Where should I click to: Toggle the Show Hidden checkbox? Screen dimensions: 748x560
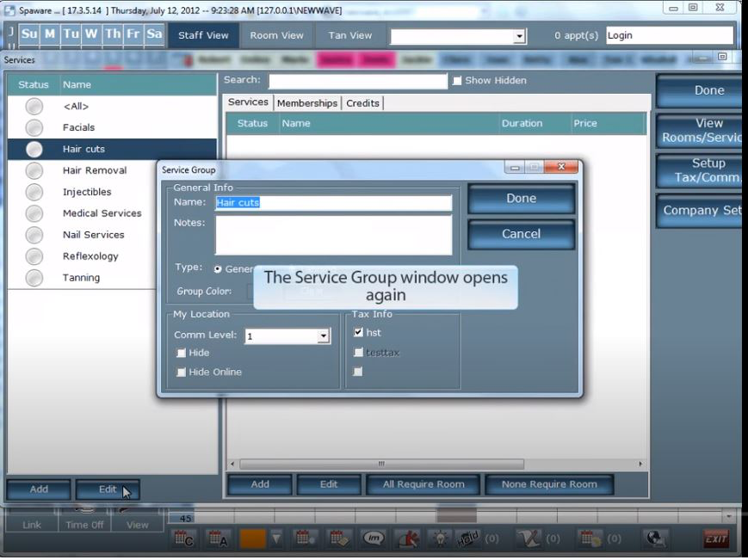457,81
